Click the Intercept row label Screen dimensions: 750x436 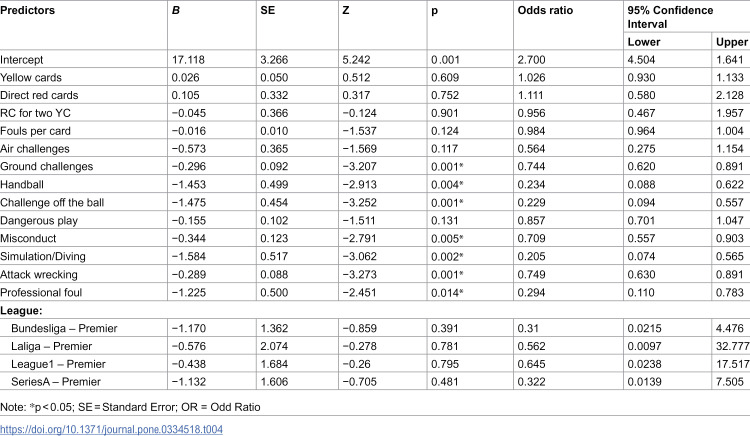[x=22, y=60]
